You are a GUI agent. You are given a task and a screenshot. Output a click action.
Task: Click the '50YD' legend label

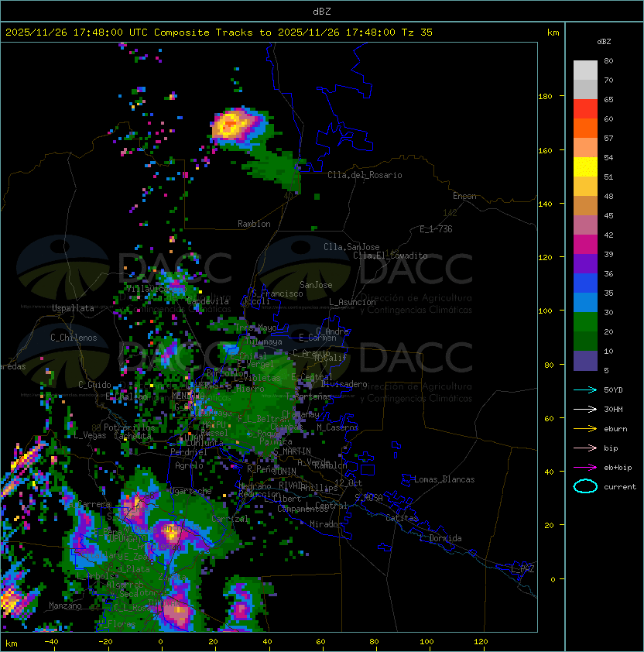pos(613,390)
